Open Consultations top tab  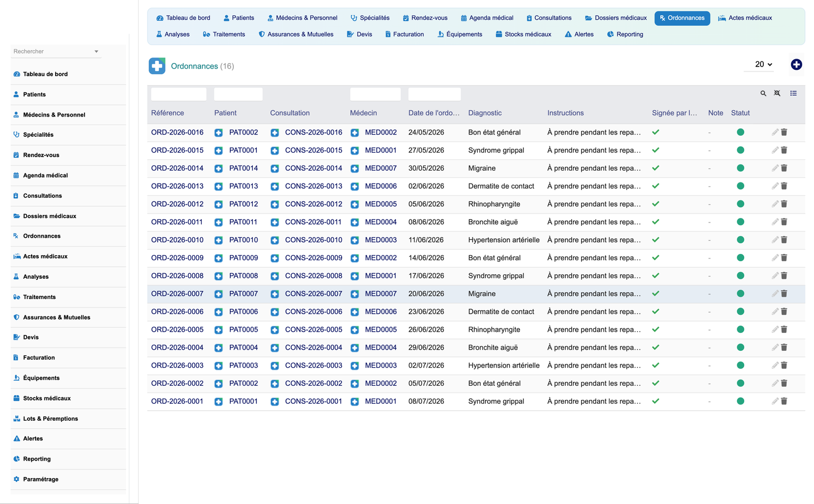pos(549,18)
